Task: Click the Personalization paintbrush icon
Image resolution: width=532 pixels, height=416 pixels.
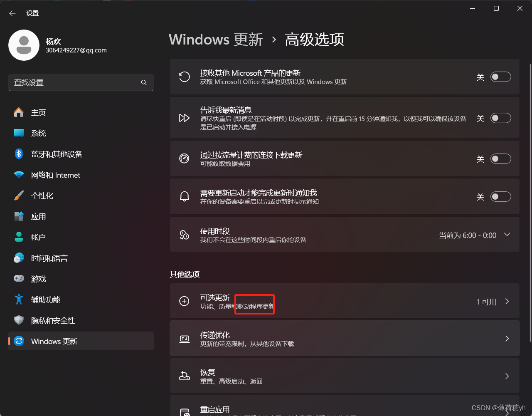Action: [19, 196]
